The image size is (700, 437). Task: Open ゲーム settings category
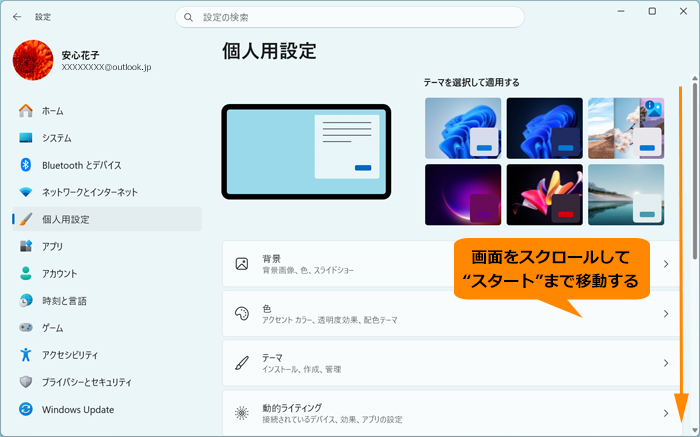[107, 328]
